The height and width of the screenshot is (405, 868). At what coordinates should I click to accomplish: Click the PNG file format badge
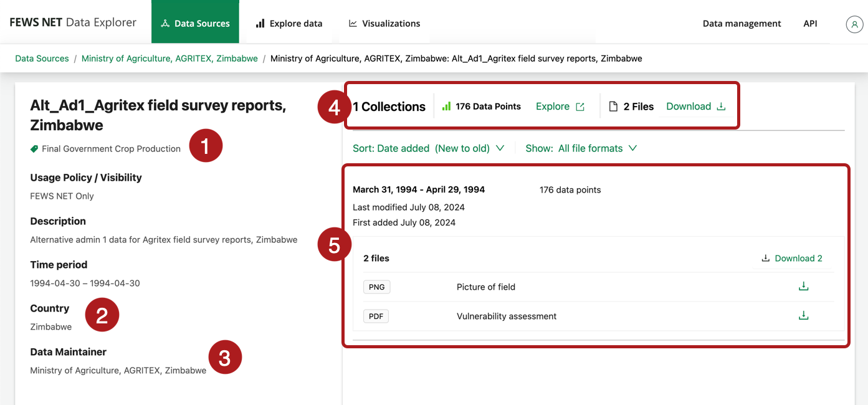pos(376,287)
